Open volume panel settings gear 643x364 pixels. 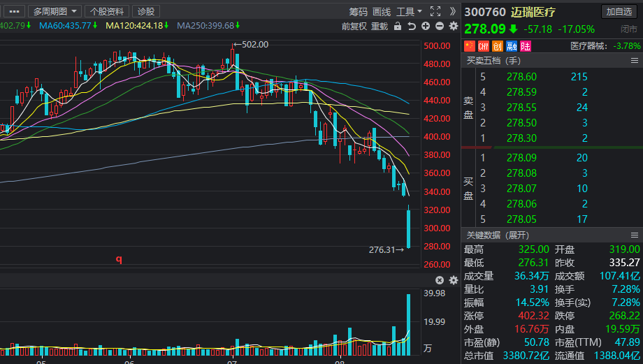[454, 280]
